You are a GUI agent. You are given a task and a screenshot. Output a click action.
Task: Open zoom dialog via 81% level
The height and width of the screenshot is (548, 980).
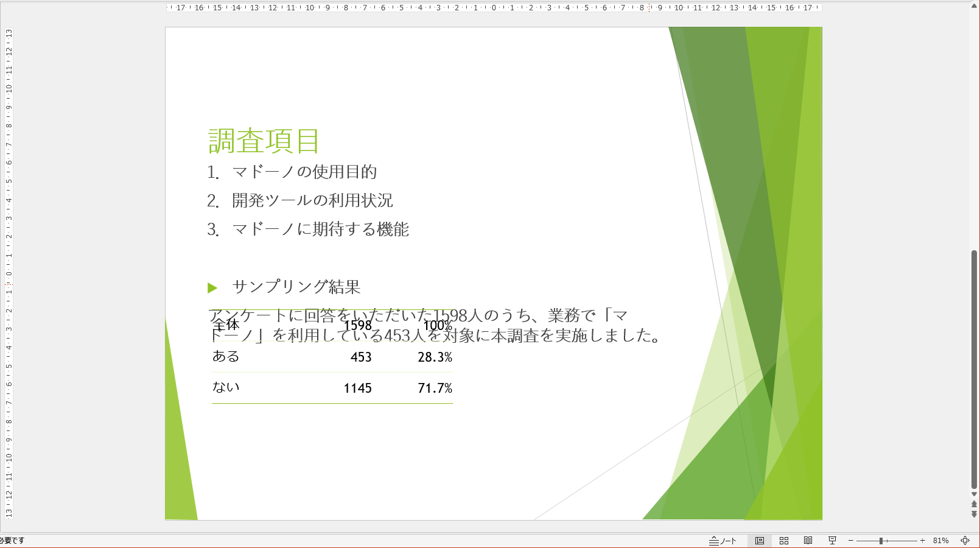click(941, 541)
